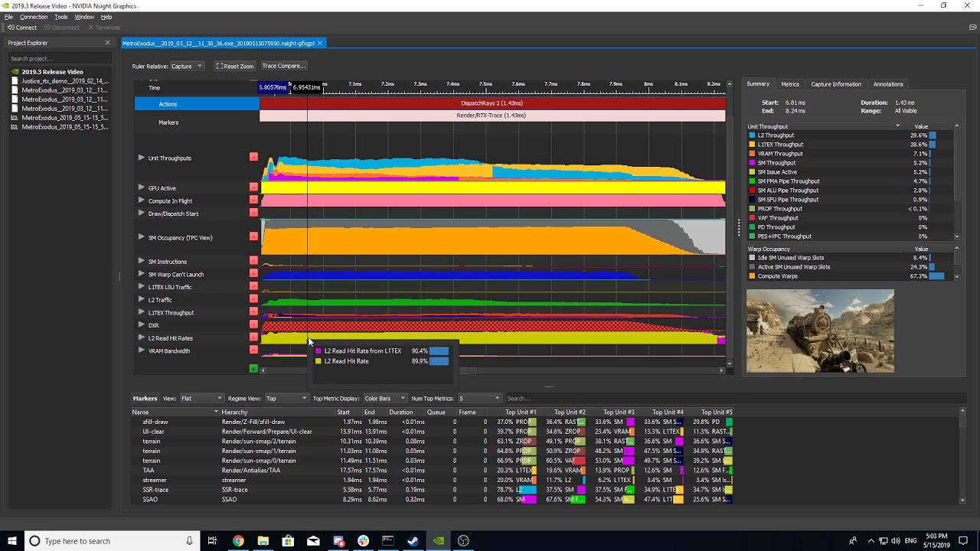Open the Num Top Metrics dropdown
The width and height of the screenshot is (980, 551).
[x=479, y=399]
